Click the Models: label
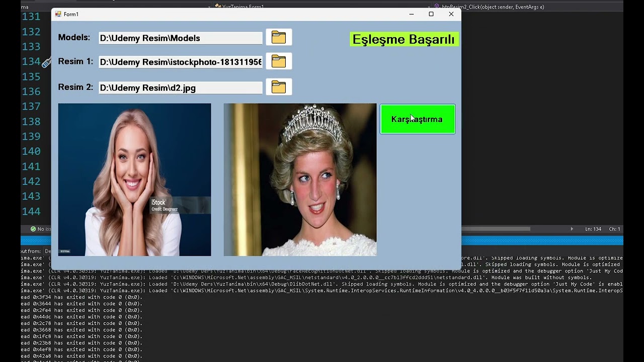 74,38
